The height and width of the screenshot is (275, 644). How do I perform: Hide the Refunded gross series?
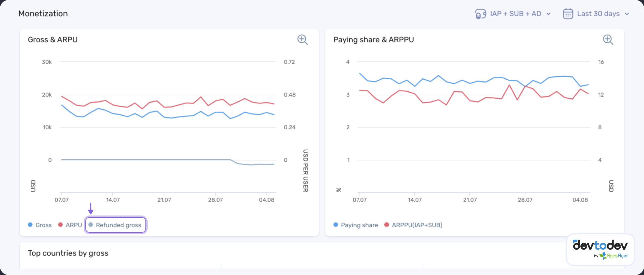point(118,225)
